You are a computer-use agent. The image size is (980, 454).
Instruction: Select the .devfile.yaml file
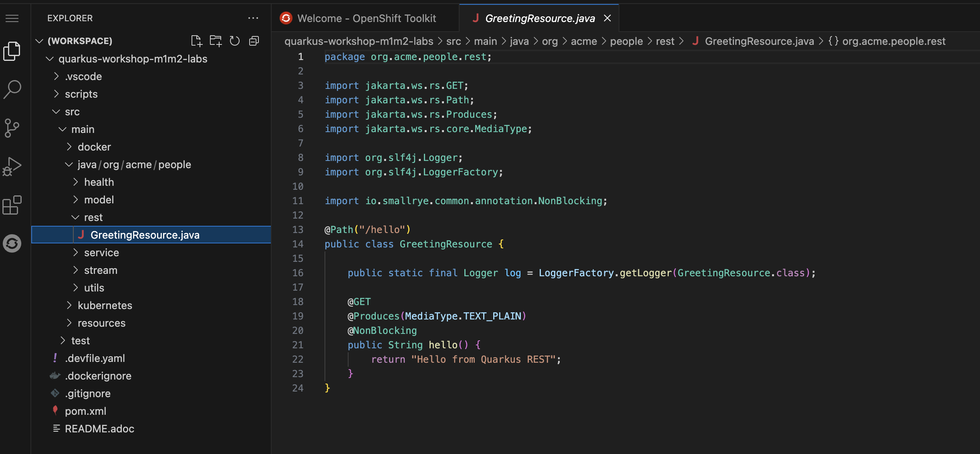tap(95, 358)
